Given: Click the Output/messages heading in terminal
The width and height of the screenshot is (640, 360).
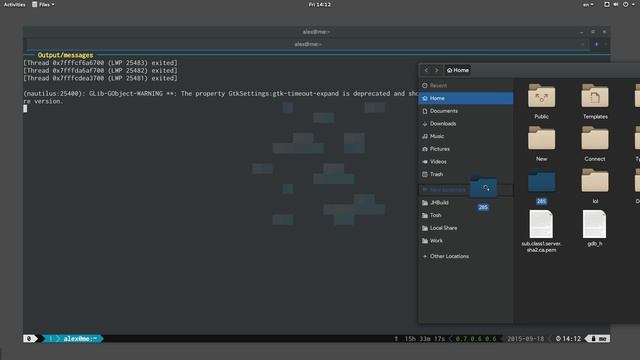Looking at the screenshot, I should [x=65, y=55].
